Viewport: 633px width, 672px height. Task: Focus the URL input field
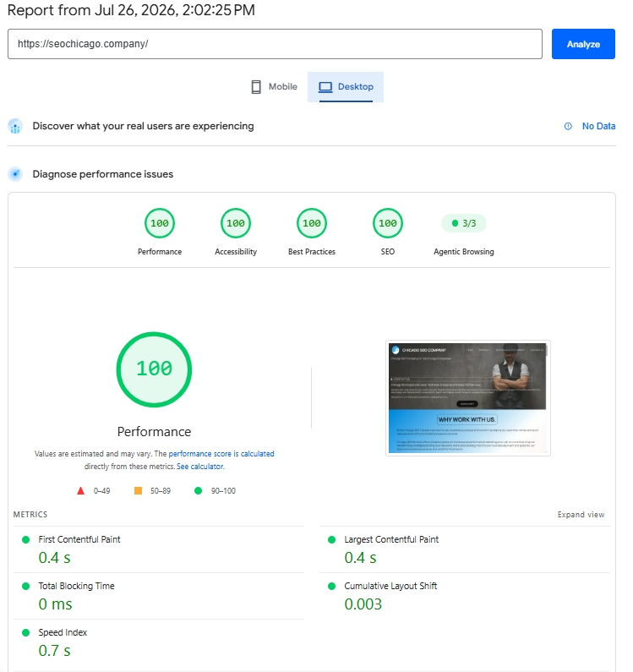[275, 44]
